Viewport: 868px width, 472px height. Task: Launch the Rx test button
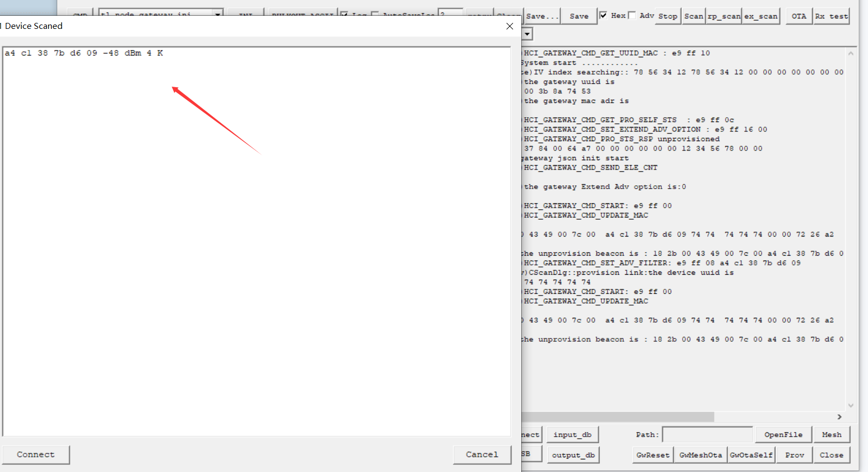tap(831, 16)
